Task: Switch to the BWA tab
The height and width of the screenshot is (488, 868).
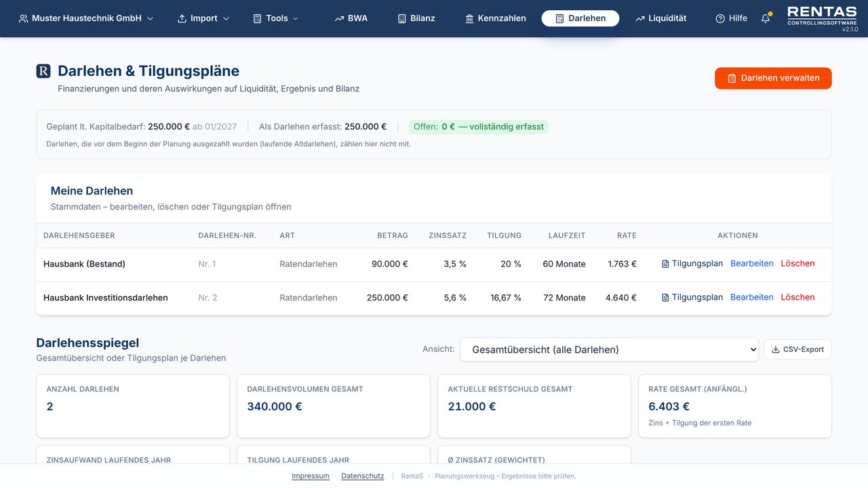Action: coord(351,18)
